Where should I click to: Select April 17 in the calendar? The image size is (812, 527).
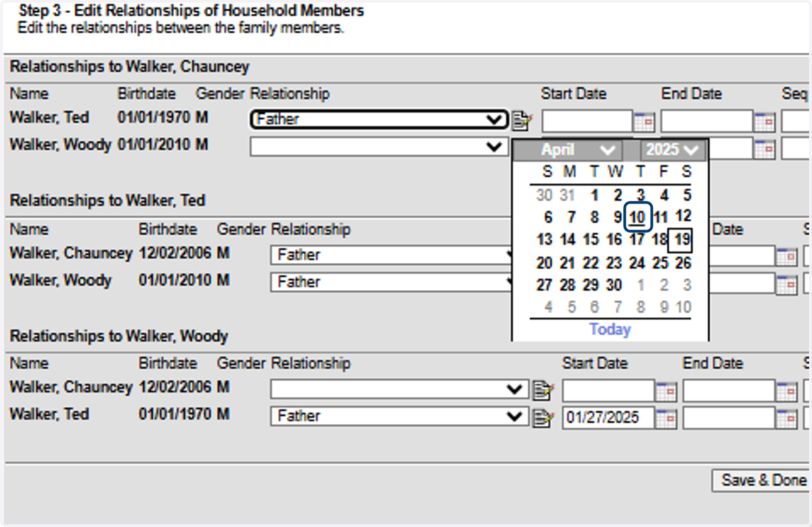[x=637, y=240]
